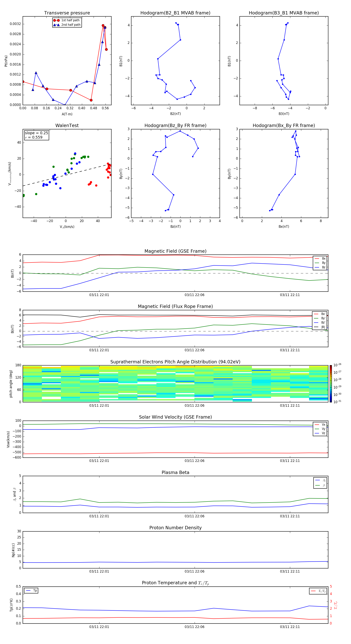Click the '|B|' entry in Flux Rope legend
Viewport: 351px width, 644px height.
[x=320, y=327]
